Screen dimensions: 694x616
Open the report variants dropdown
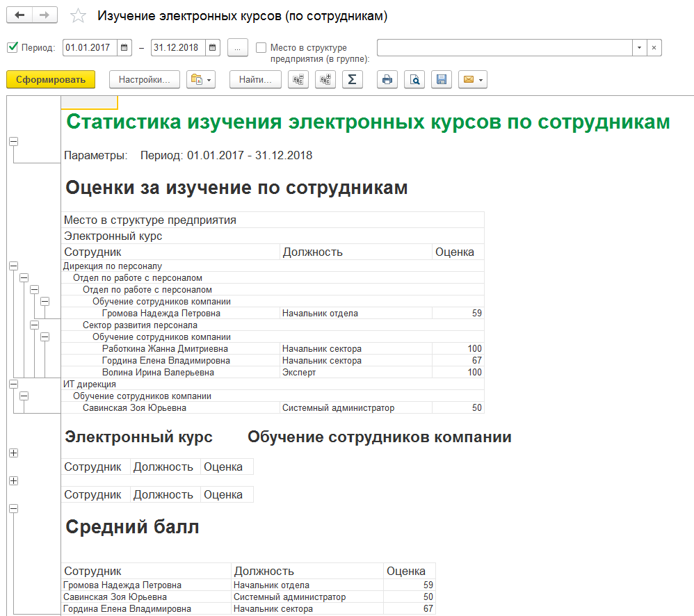click(202, 79)
